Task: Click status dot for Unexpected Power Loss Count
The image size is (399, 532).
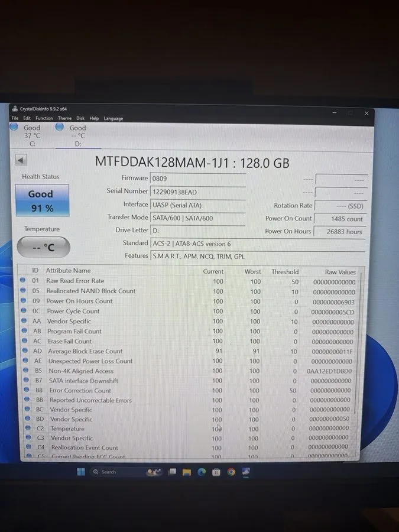Action: pos(25,361)
